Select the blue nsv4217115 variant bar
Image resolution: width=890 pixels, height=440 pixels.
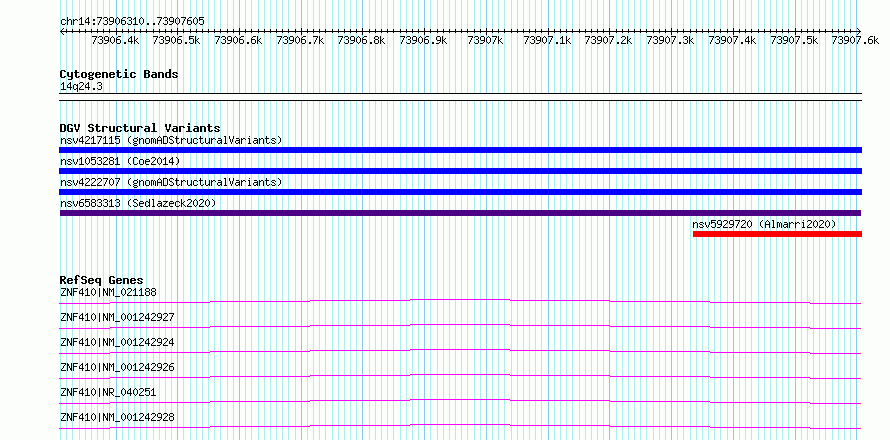coord(460,150)
